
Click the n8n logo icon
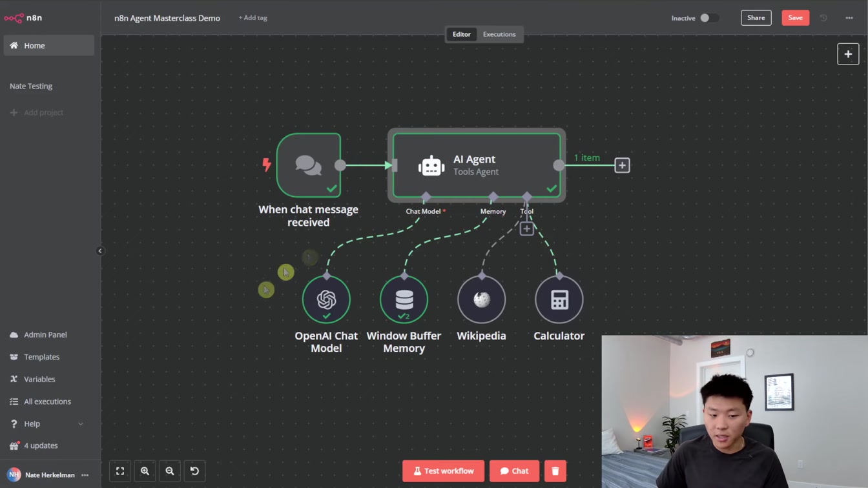pyautogui.click(x=14, y=18)
